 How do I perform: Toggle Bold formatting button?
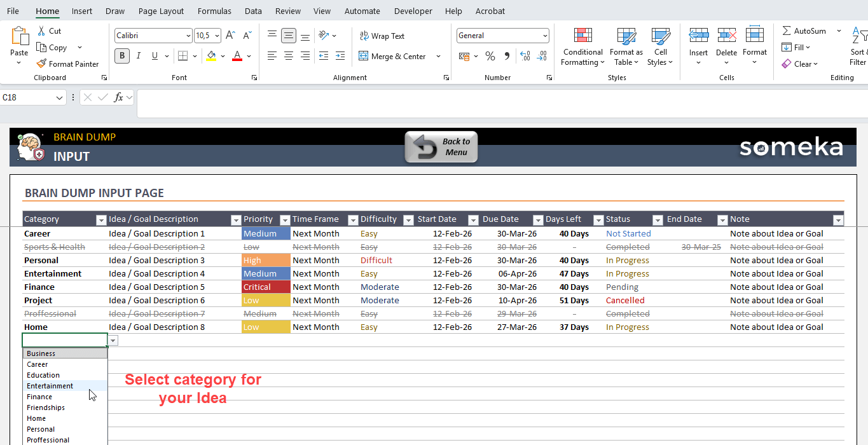121,56
